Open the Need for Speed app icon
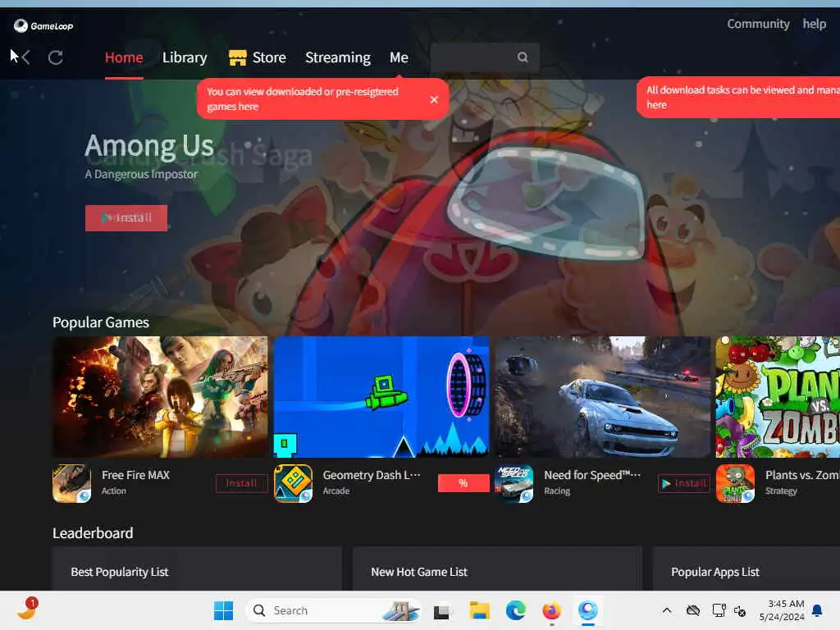The height and width of the screenshot is (630, 840). click(514, 483)
